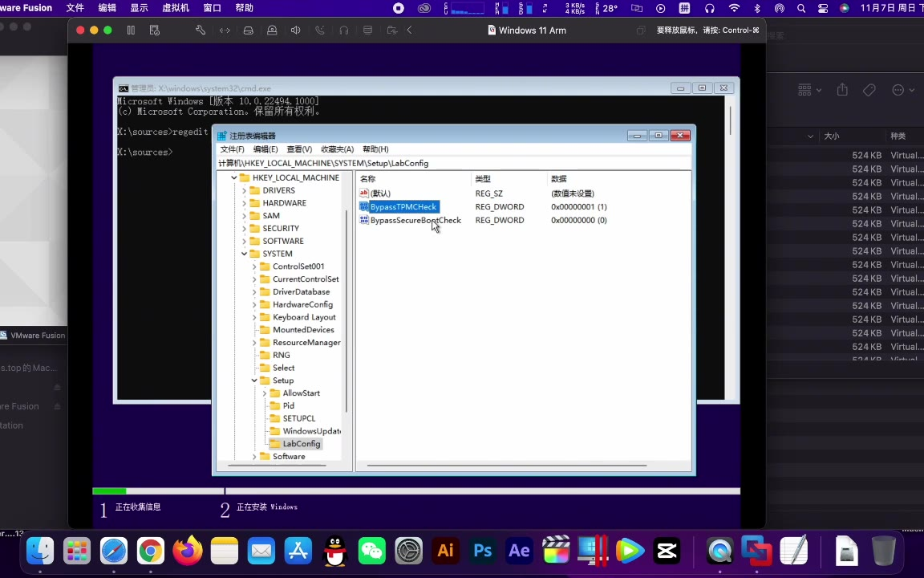Select the WindowsUpdate registry key
924x578 pixels.
coord(311,431)
